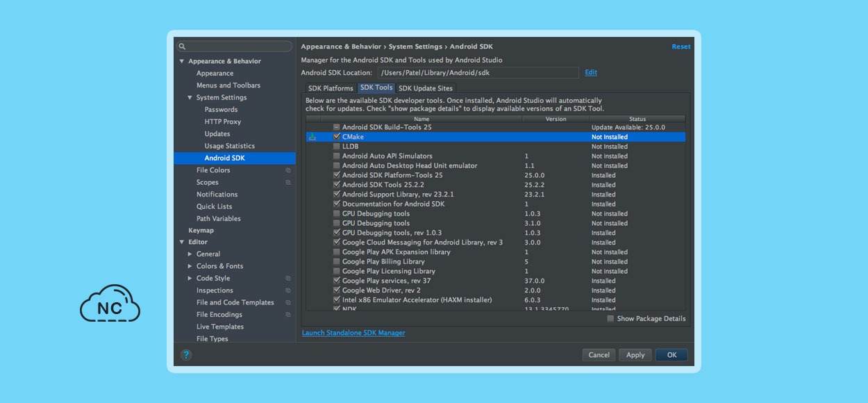The height and width of the screenshot is (403, 868).
Task: Open Menus and Toolbars settings
Action: (x=228, y=85)
